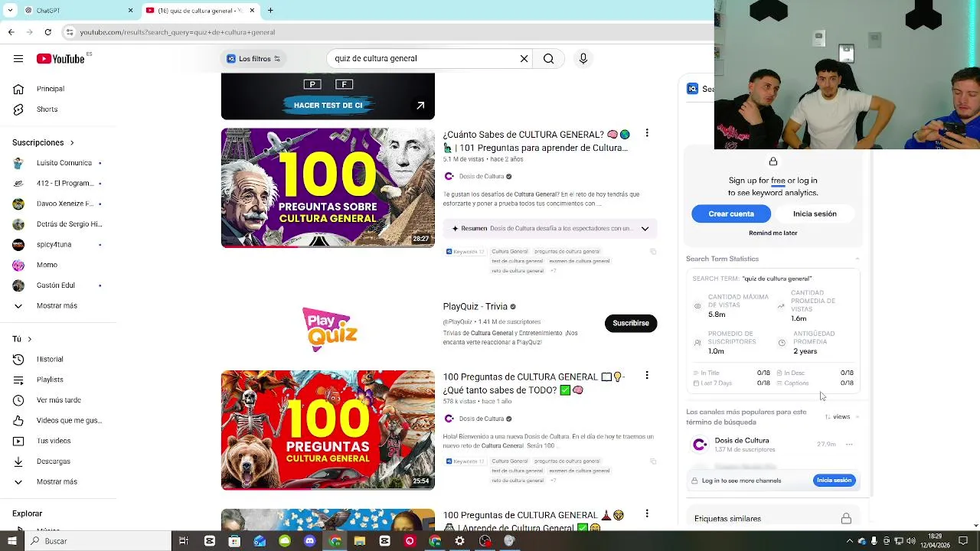Open Historial in the sidebar
This screenshot has height=551, width=980.
point(50,359)
